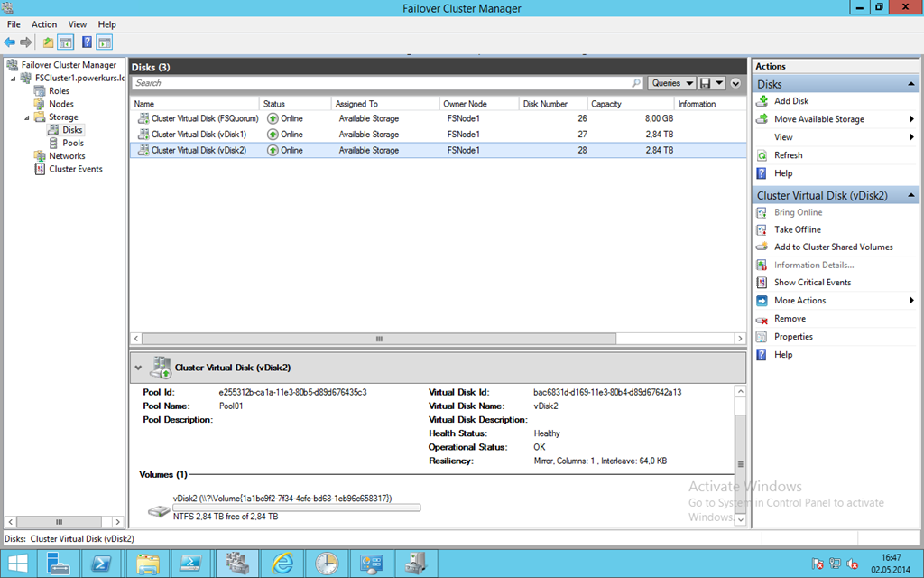Click the Back arrow toolbar icon

[9, 42]
